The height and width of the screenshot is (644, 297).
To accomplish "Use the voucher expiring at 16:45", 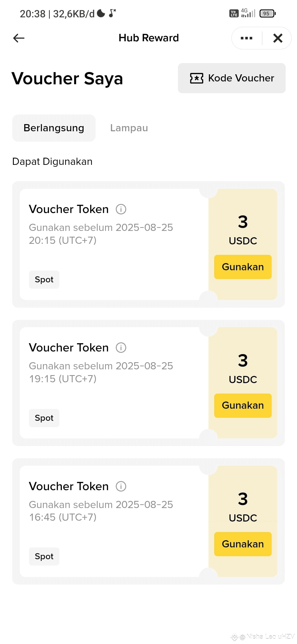I will [x=243, y=544].
